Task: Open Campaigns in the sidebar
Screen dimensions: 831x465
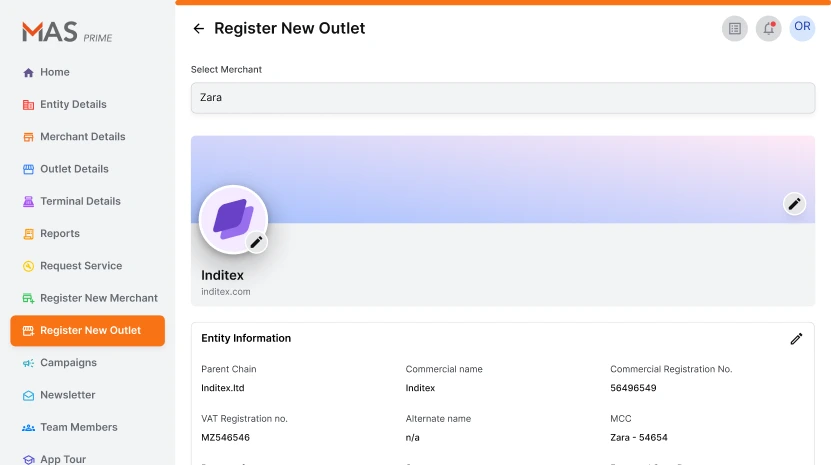Action: (68, 363)
